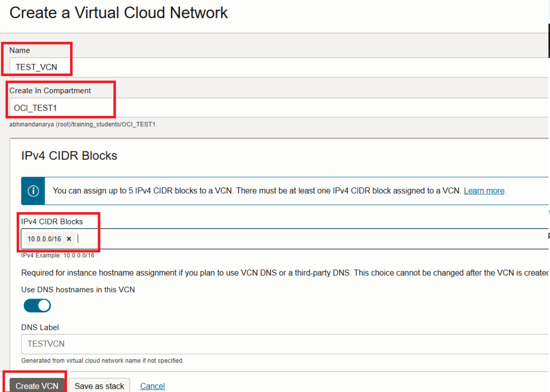Select the 10.0.0.0/16 chip text
The width and height of the screenshot is (550, 392).
click(x=44, y=239)
